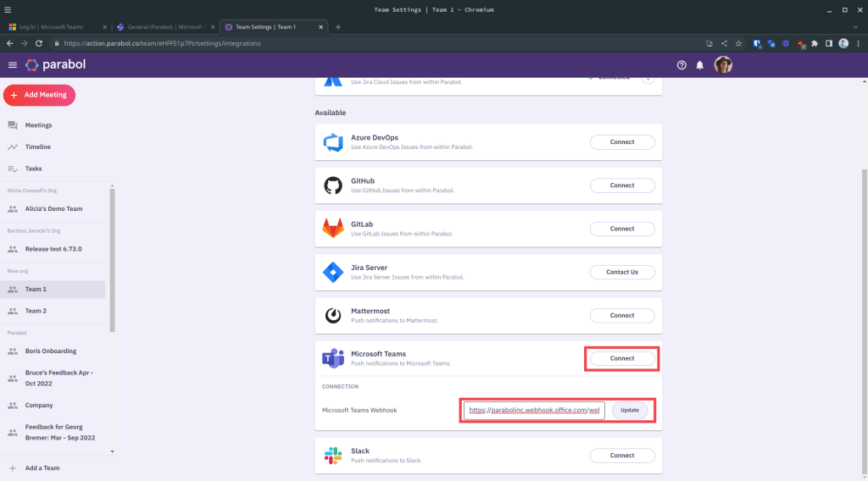The image size is (868, 481).
Task: Click the Azure DevOps logo
Action: pos(332,142)
